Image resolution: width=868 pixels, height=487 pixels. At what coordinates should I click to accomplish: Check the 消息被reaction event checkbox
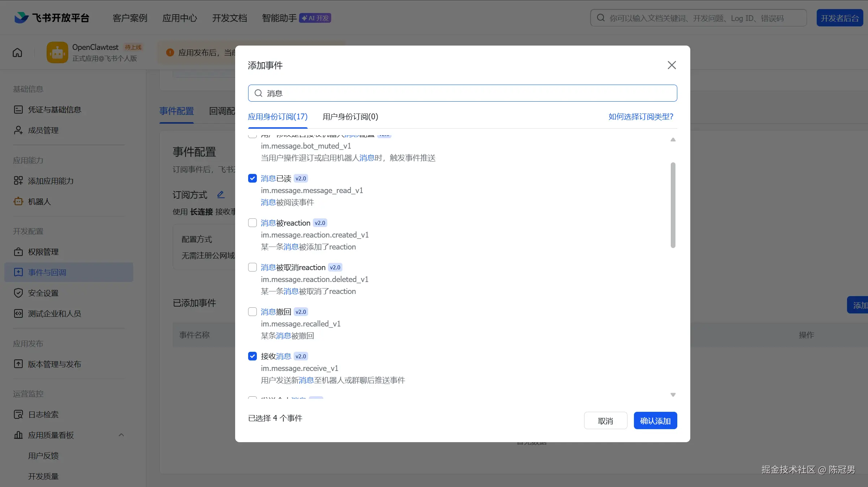click(252, 223)
